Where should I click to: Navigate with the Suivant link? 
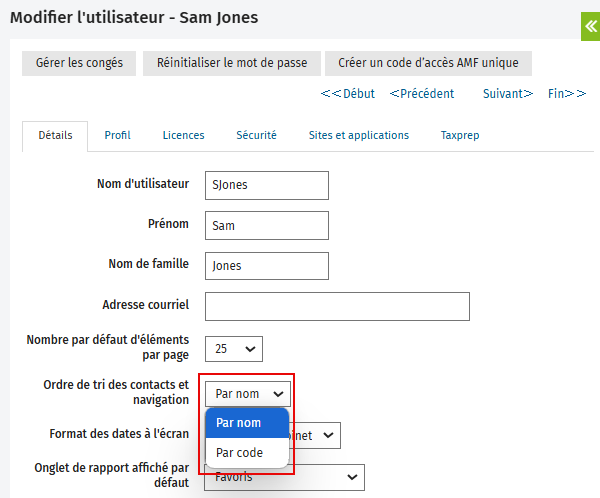click(x=508, y=94)
